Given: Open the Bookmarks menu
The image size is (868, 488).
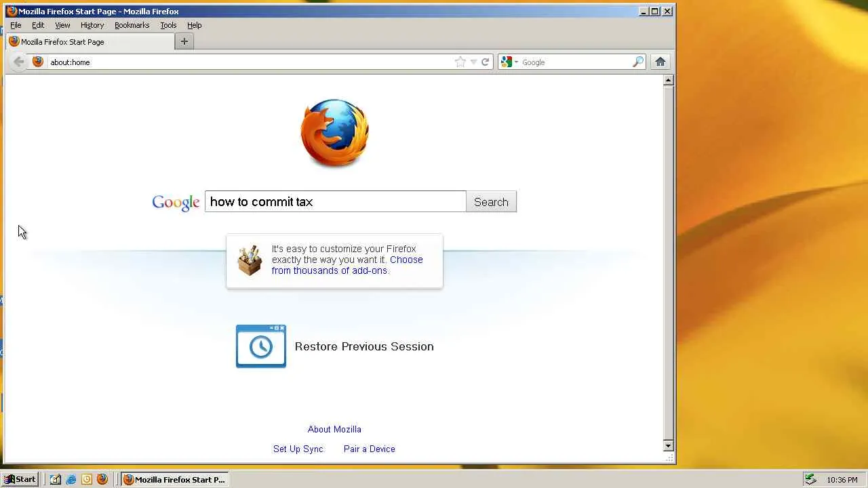Looking at the screenshot, I should click(132, 25).
